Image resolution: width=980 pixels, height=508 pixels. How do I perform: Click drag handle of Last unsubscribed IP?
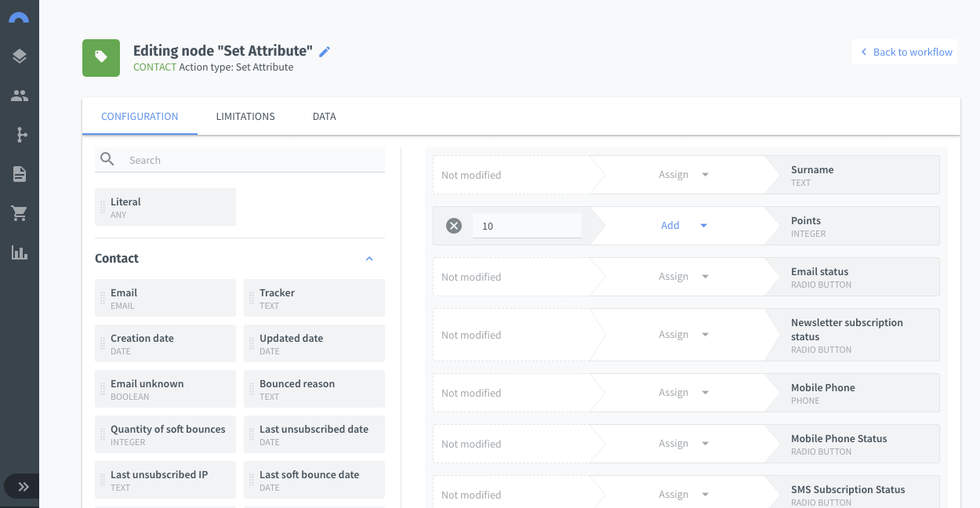103,481
